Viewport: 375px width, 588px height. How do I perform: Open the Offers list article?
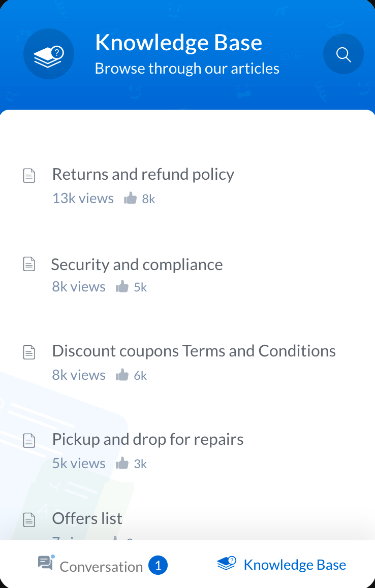pos(87,518)
